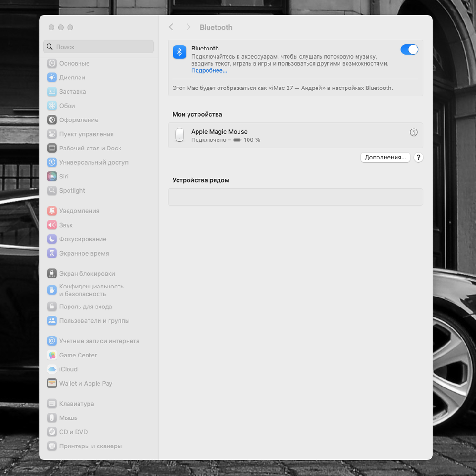Focus the Поиск search field

pos(99,47)
